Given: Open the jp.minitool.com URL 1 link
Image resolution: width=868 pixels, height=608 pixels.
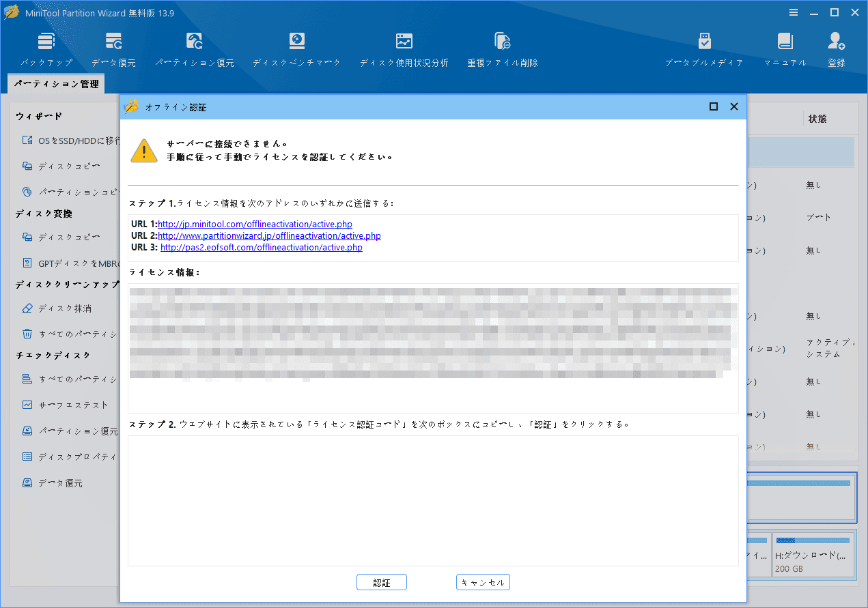Looking at the screenshot, I should point(255,224).
